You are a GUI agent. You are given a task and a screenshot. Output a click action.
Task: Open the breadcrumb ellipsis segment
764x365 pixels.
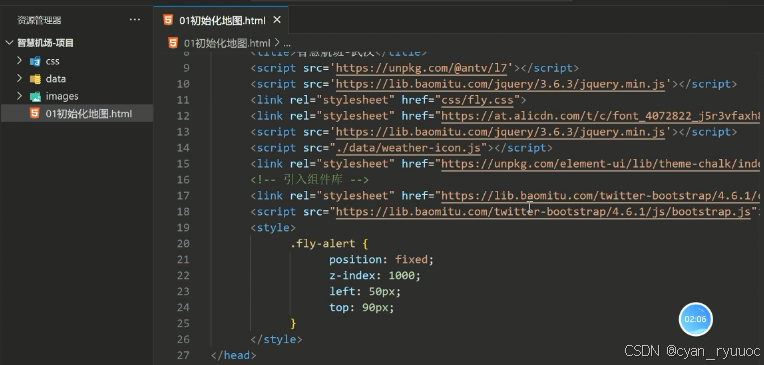286,43
